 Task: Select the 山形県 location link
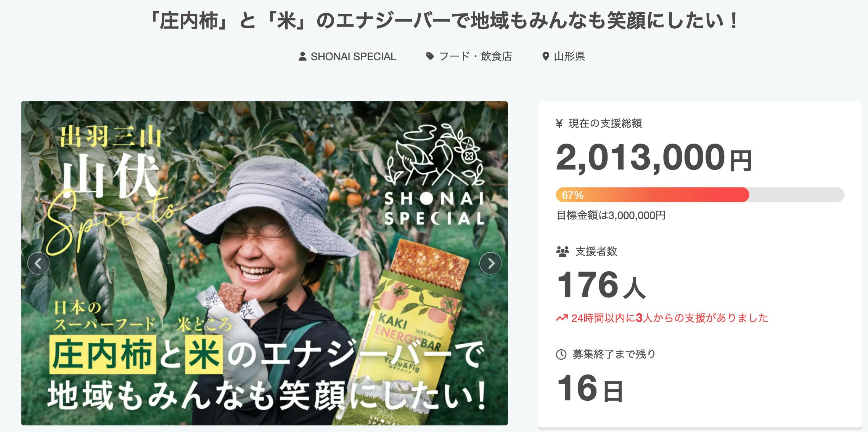pyautogui.click(x=569, y=57)
